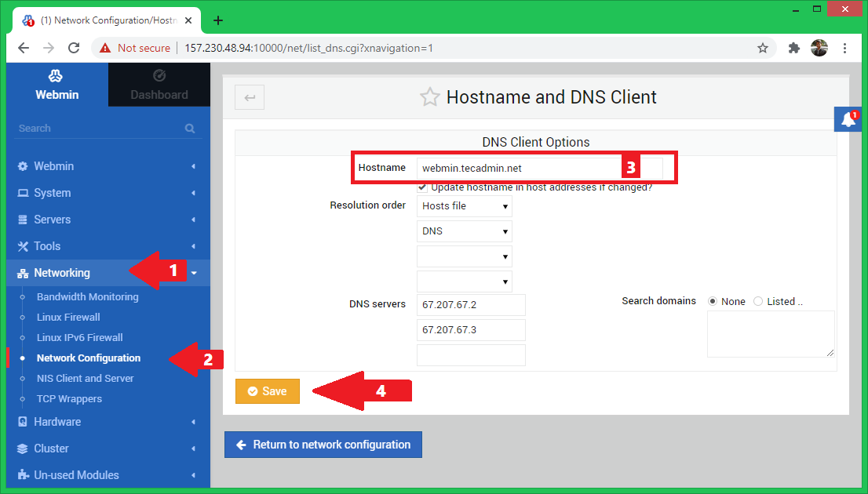Click Return to network configuration button
This screenshot has height=494, width=868.
(323, 445)
